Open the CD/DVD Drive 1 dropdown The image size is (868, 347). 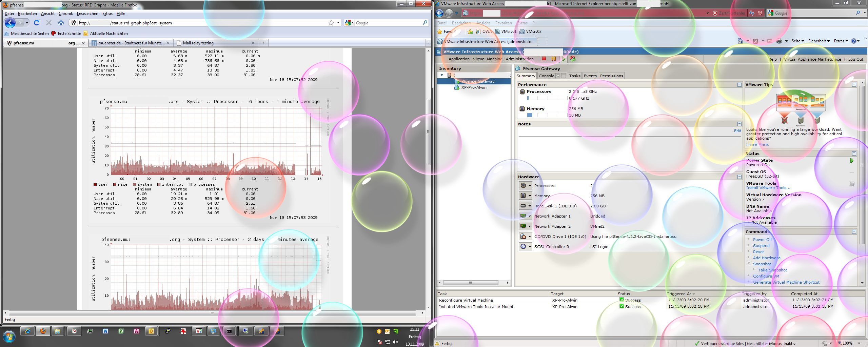(529, 237)
